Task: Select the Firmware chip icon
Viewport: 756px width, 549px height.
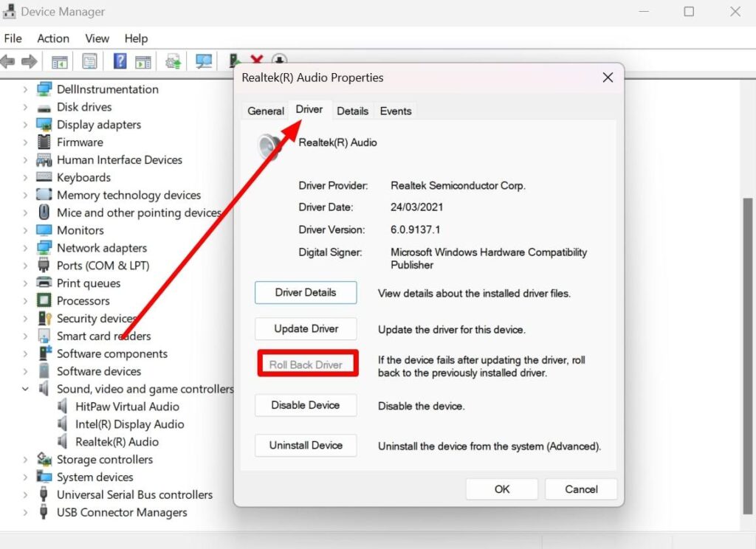Action: click(44, 142)
